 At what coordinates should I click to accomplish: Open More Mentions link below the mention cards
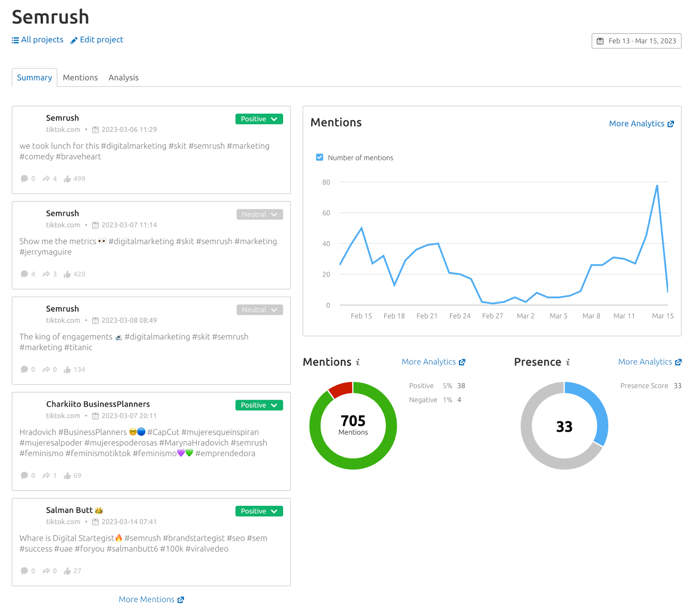[x=151, y=600]
